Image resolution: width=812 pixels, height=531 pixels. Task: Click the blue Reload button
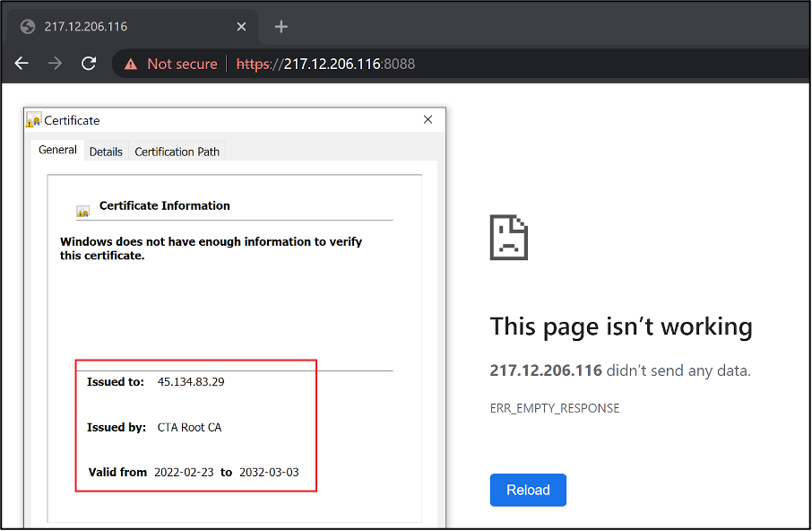(x=528, y=490)
